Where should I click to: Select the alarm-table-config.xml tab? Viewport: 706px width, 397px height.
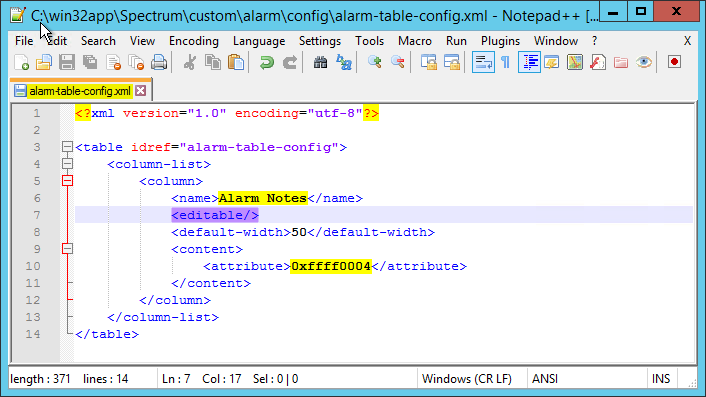coord(80,91)
